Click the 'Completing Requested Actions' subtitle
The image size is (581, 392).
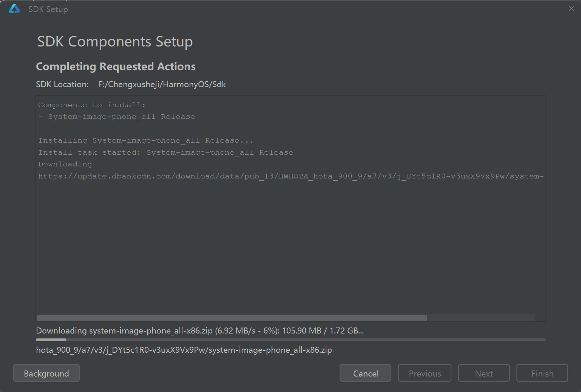pos(116,66)
